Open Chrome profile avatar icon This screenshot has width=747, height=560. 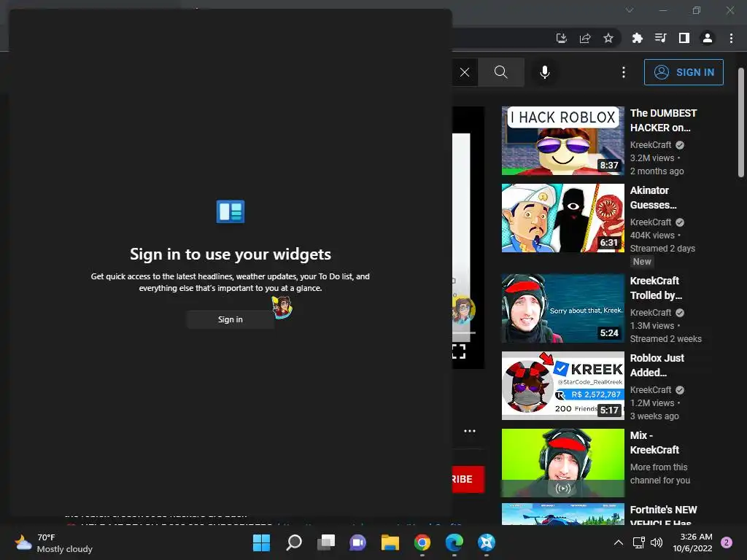pyautogui.click(x=708, y=38)
